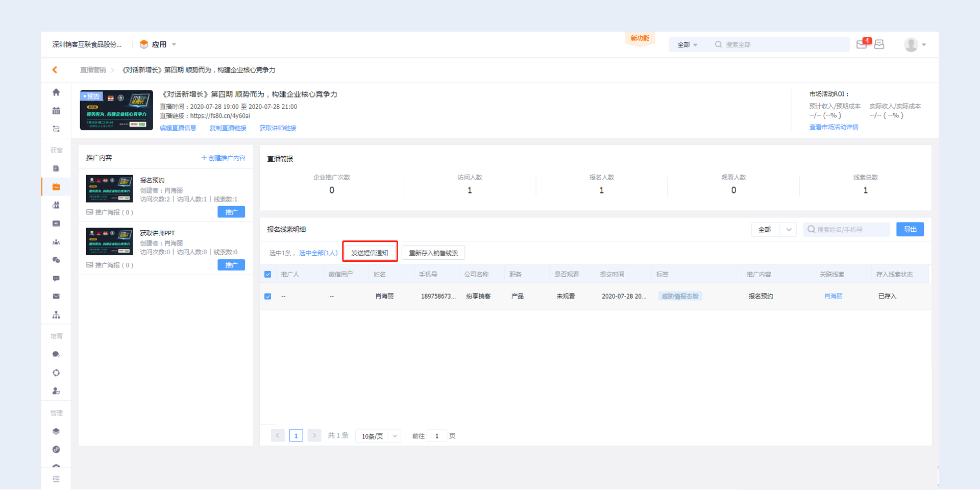Click 复制直播链接 link

[228, 128]
